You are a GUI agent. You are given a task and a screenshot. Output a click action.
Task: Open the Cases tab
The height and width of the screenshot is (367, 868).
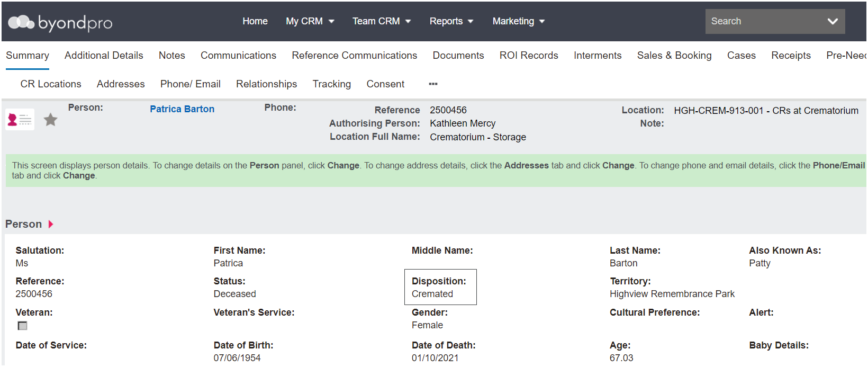pyautogui.click(x=742, y=56)
